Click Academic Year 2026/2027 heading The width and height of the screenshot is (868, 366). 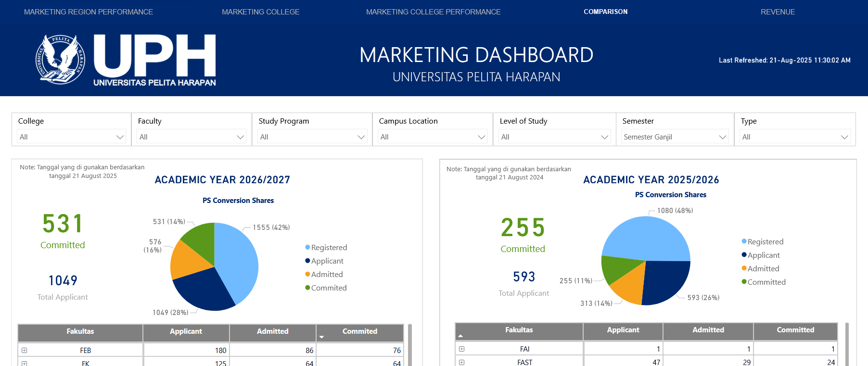pos(222,180)
